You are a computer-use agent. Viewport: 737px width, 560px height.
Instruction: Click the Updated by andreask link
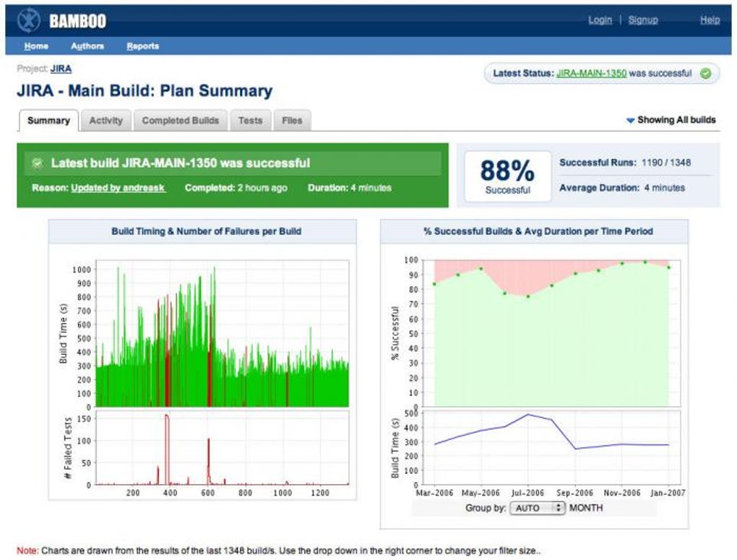click(x=118, y=188)
